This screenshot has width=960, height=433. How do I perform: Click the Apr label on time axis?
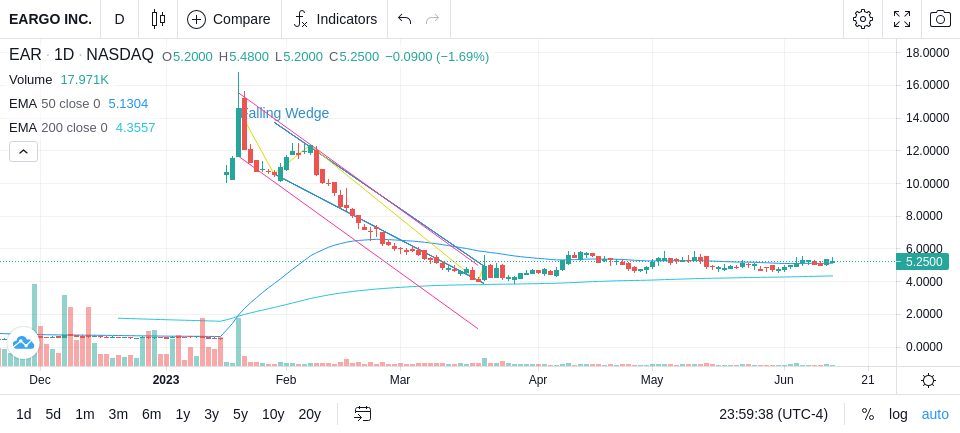538,380
